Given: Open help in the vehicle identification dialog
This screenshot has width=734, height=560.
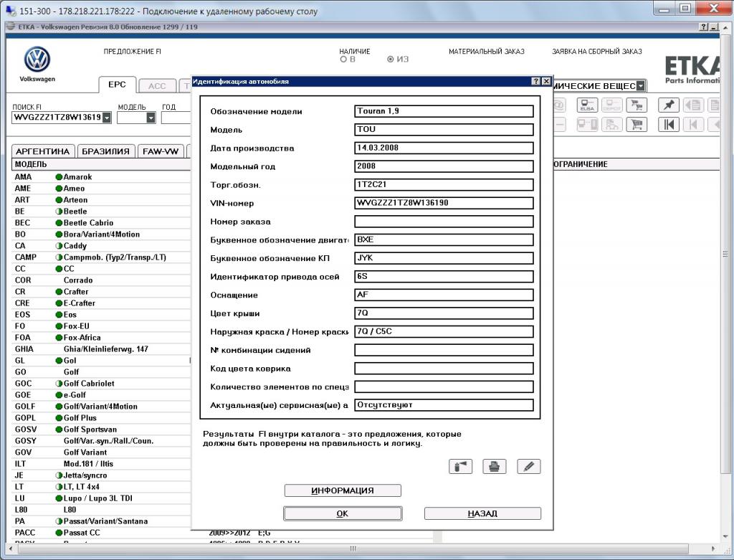Looking at the screenshot, I should pos(536,82).
